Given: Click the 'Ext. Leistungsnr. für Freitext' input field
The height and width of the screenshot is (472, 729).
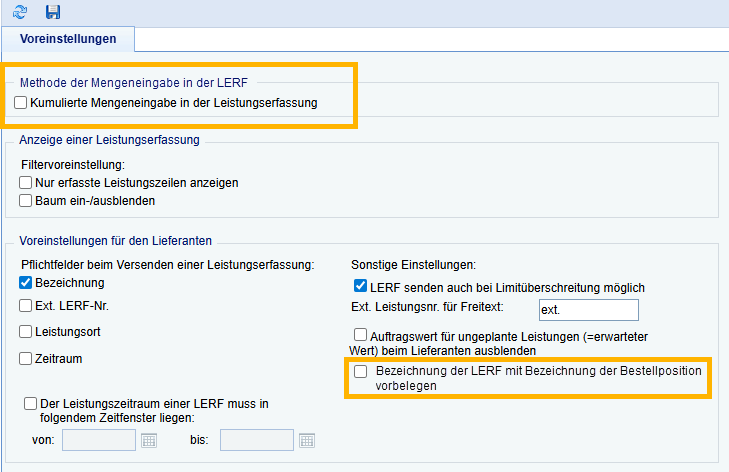Looking at the screenshot, I should (x=588, y=310).
